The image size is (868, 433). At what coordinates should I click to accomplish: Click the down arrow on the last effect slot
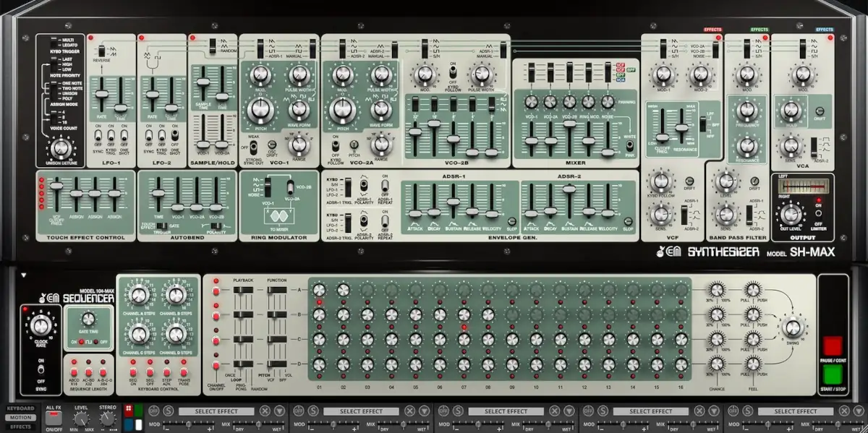pos(859,411)
